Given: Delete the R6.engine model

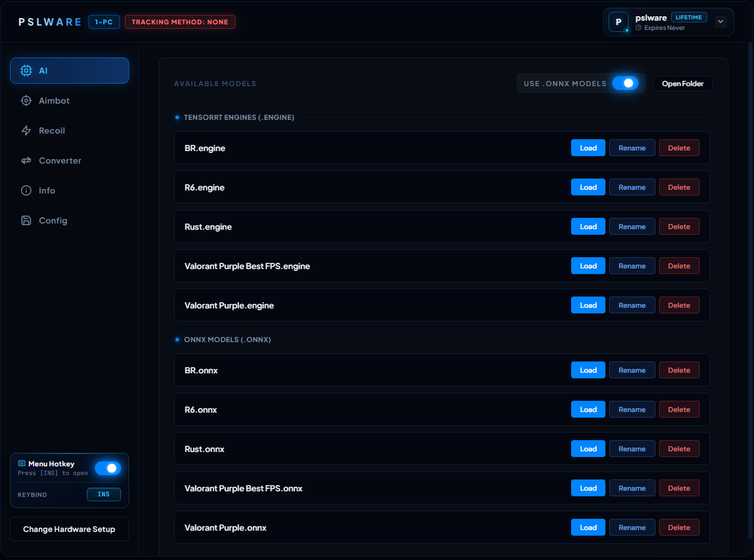Looking at the screenshot, I should [x=679, y=187].
